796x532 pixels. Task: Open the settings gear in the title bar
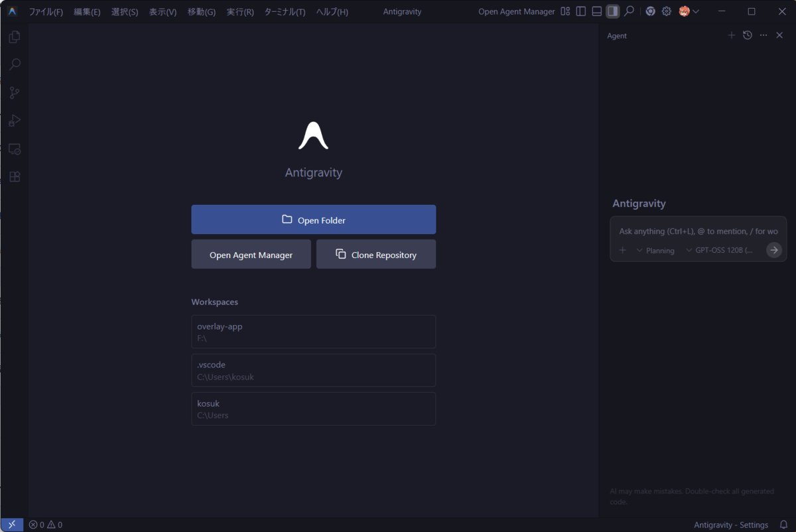667,11
